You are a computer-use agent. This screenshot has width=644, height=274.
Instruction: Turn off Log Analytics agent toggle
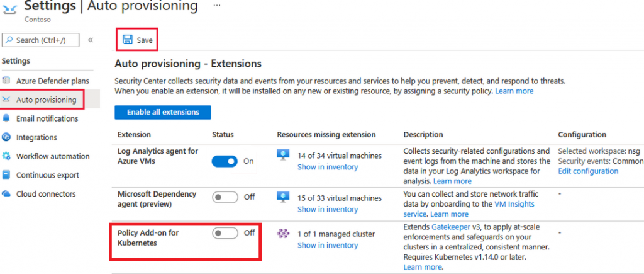click(x=225, y=161)
